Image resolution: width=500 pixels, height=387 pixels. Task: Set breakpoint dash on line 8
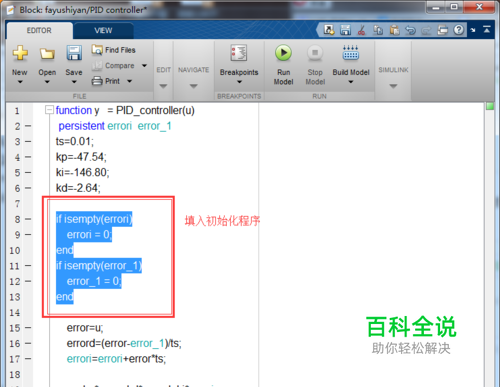click(28, 219)
